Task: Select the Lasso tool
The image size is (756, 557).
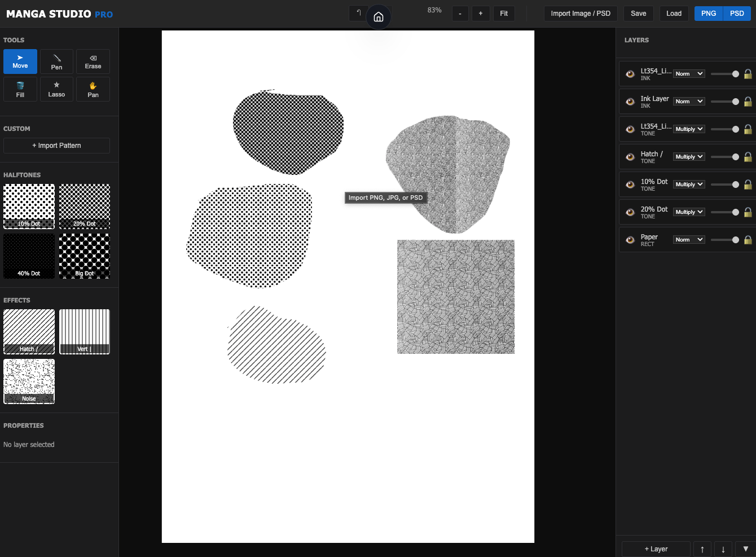Action: click(x=56, y=89)
